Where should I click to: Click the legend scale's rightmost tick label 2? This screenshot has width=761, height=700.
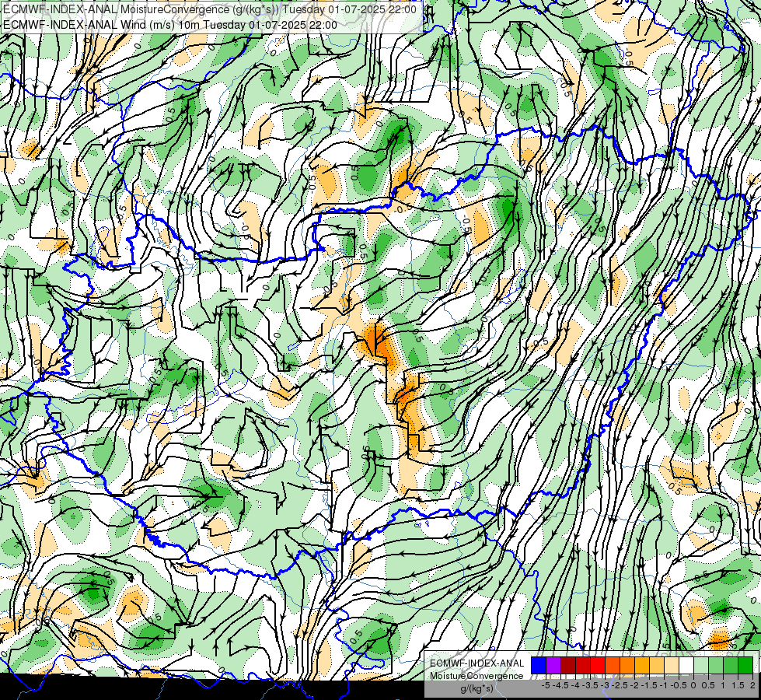pos(752,685)
